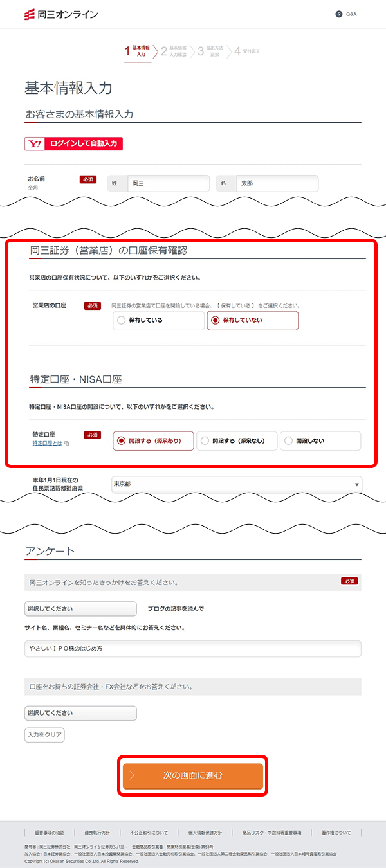The height and width of the screenshot is (868, 386).
Task: Open the 不公正取引について footer link
Action: pos(149,833)
